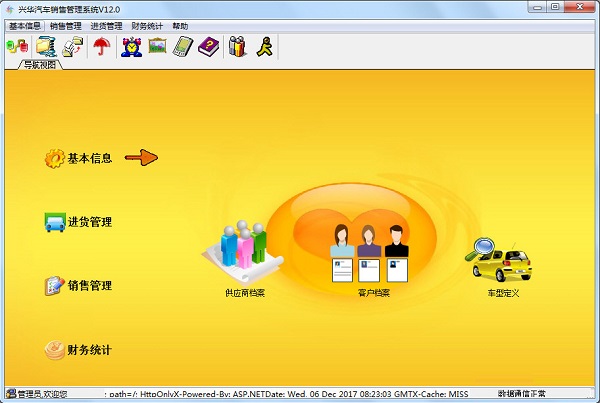The width and height of the screenshot is (600, 403).
Task: Maximize the window
Action: pyautogui.click(x=555, y=7)
